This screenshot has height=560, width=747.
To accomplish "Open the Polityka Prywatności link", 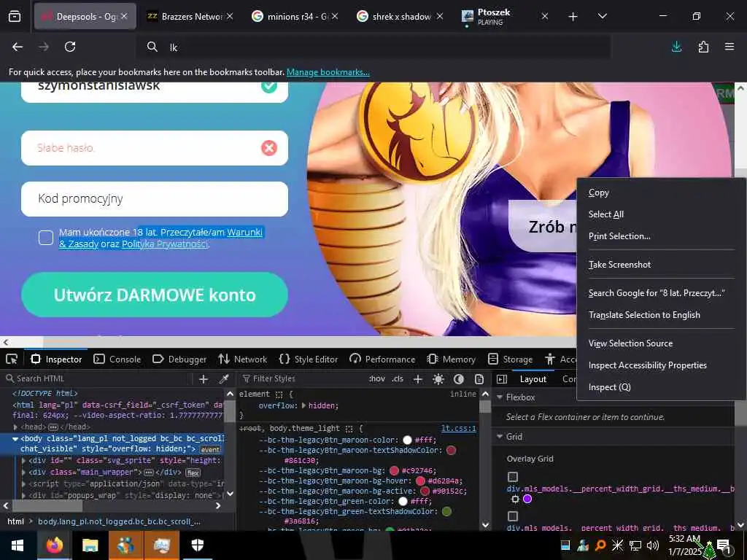I will pyautogui.click(x=165, y=244).
